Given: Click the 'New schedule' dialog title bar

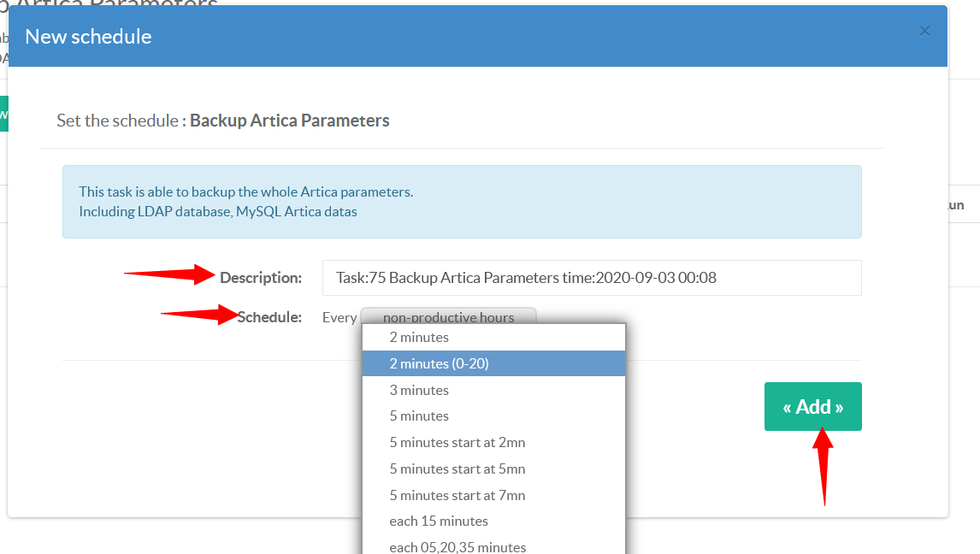Looking at the screenshot, I should (x=428, y=37).
